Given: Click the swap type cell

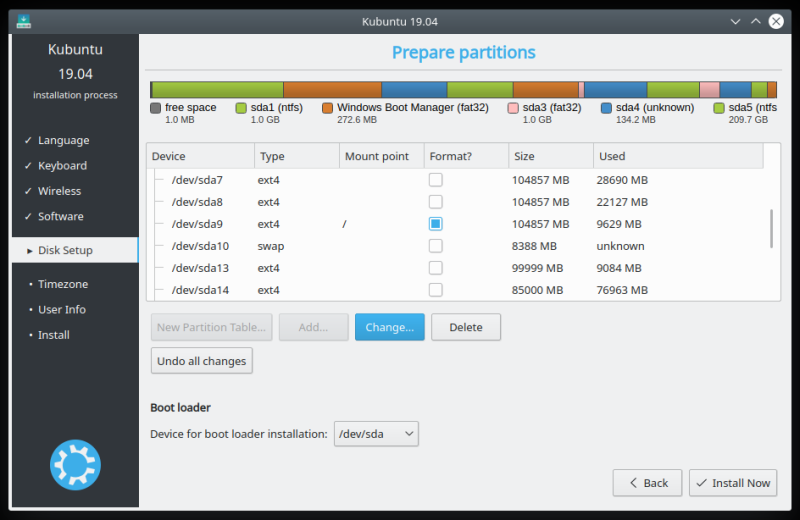Looking at the screenshot, I should coord(271,245).
